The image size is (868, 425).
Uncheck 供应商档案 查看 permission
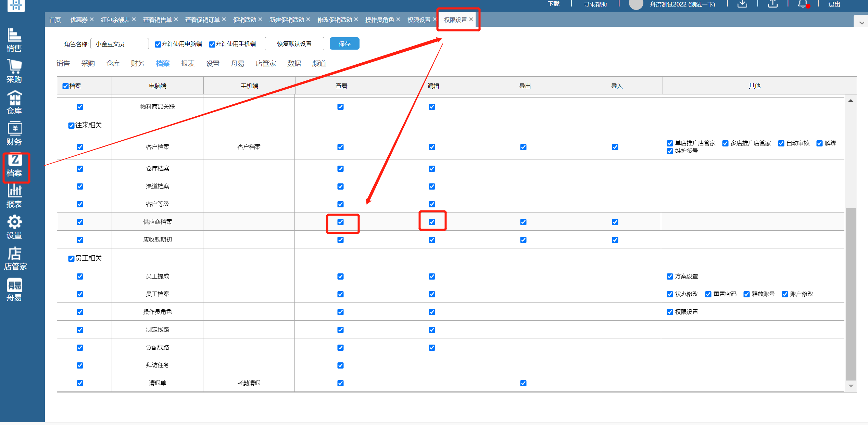(340, 222)
